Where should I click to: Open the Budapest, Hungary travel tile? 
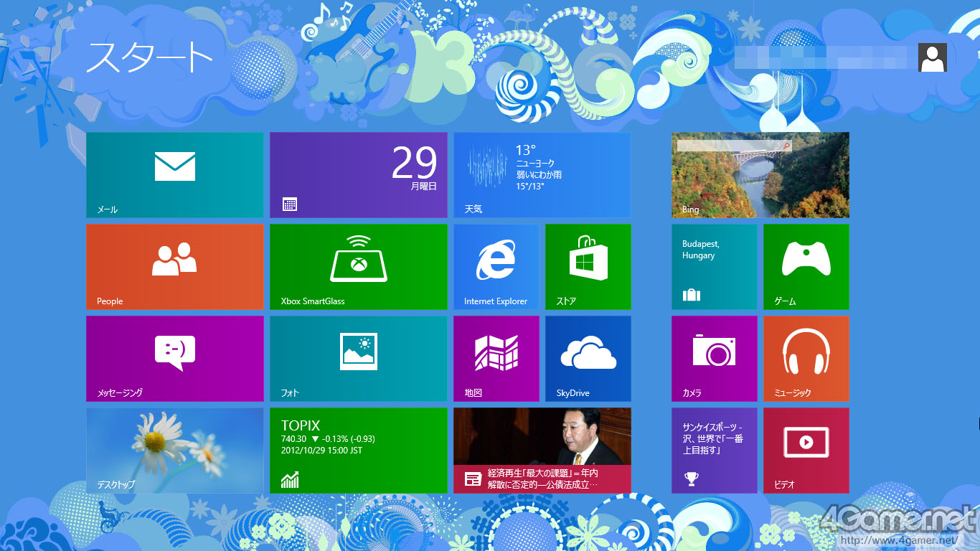(715, 267)
